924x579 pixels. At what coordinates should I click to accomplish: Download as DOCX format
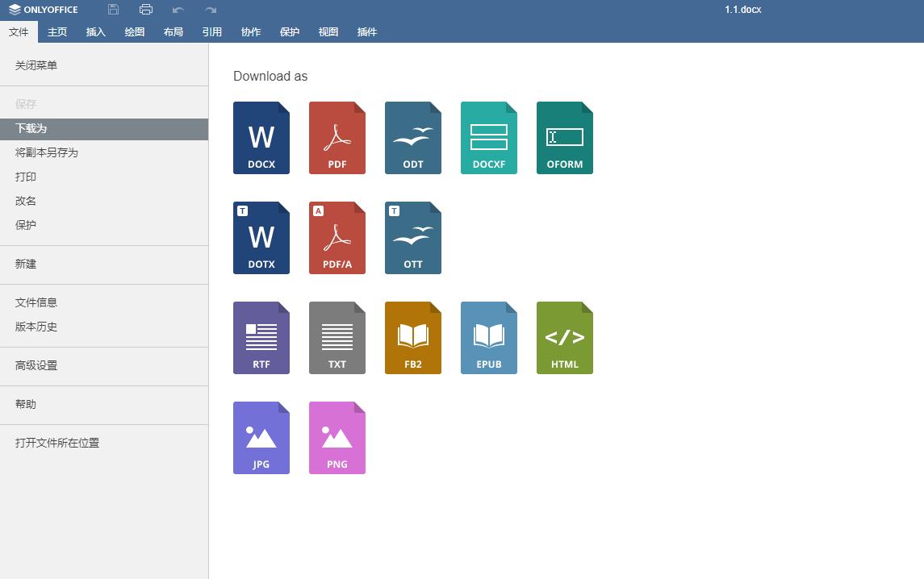click(261, 137)
